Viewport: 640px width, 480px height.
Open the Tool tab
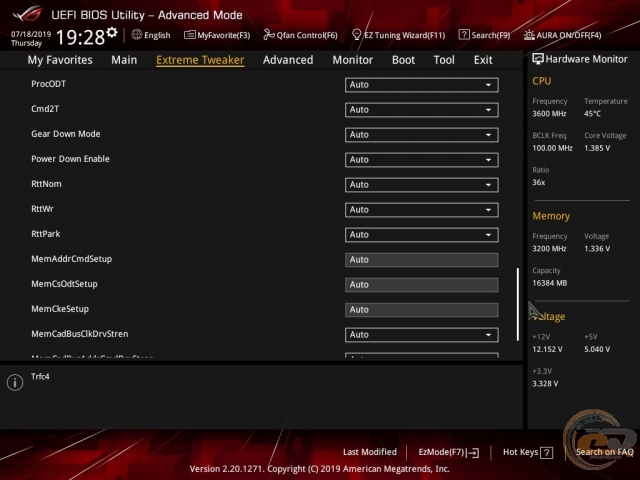coord(444,60)
